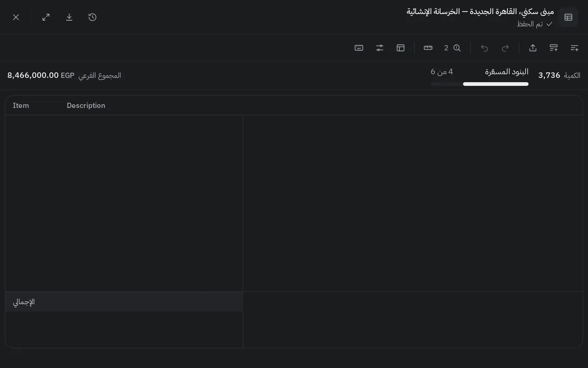Click the 'الكمية' quantity label
The width and height of the screenshot is (588, 368).
coord(572,75)
